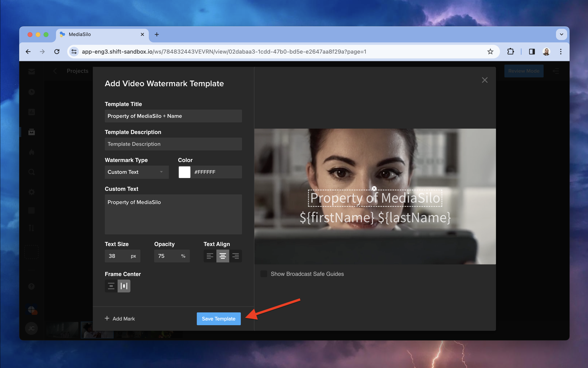Open the Watermark Type dropdown
Screen dimensions: 588x368
pos(137,172)
